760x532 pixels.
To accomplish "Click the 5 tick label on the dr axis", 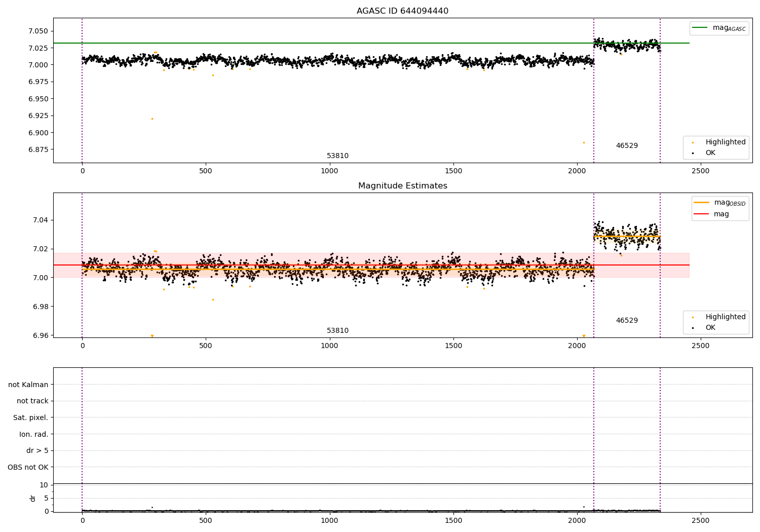I will 46,499.
